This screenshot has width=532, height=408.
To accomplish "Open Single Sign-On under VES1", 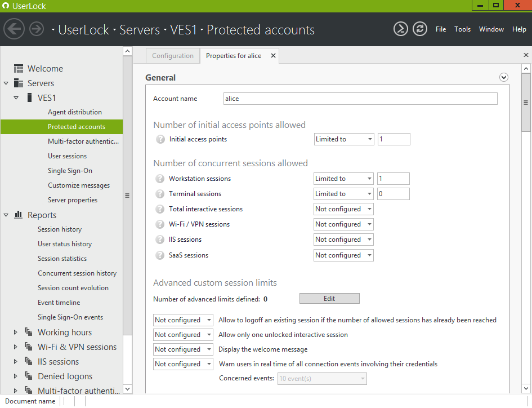I will 70,171.
